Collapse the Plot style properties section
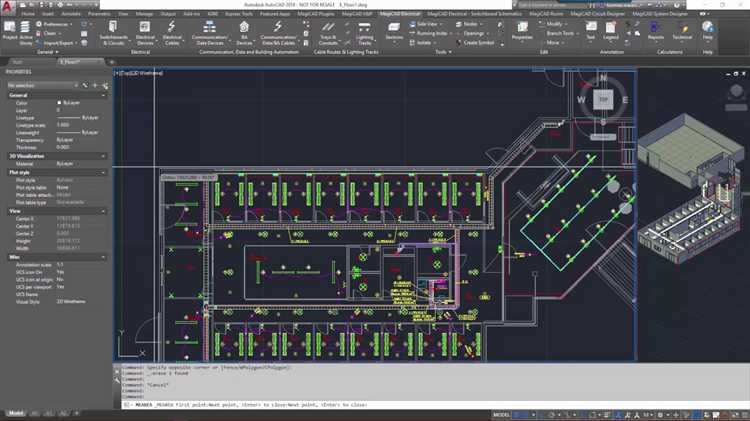The image size is (750, 421). pos(103,172)
